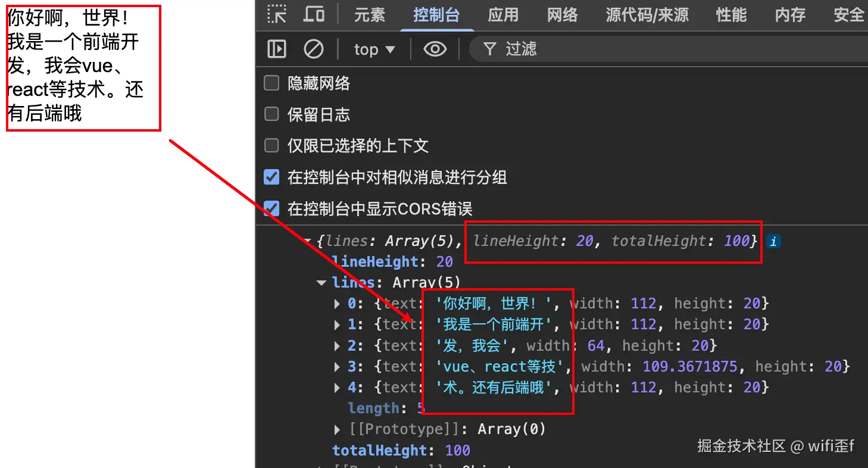Expand item 0 in the lines array

pos(336,304)
